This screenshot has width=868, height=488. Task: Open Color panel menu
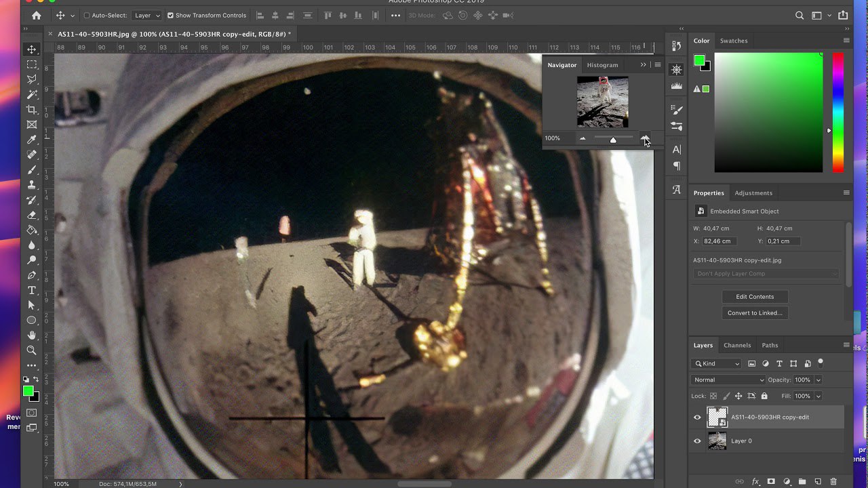846,41
